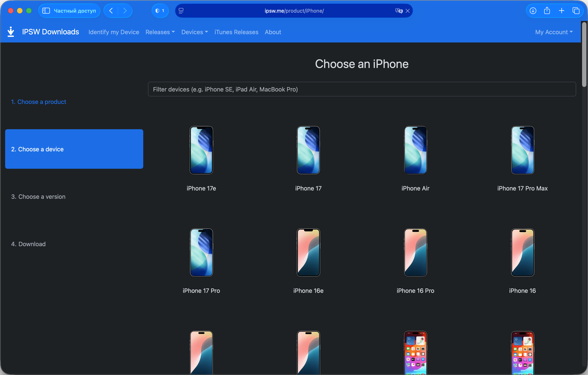Expand the Releases dropdown menu
Image resolution: width=588 pixels, height=375 pixels.
pyautogui.click(x=160, y=32)
